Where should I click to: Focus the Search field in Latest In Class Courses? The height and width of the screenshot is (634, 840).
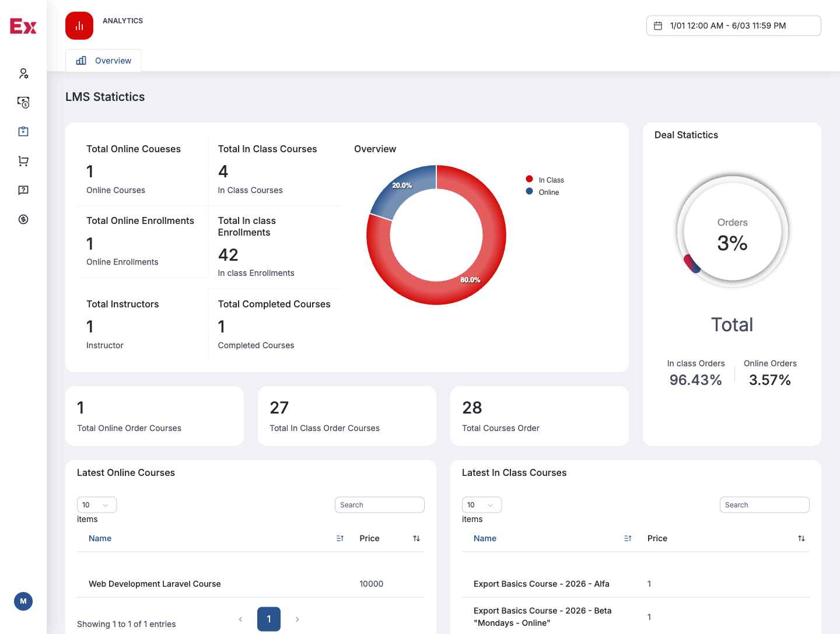(x=764, y=505)
